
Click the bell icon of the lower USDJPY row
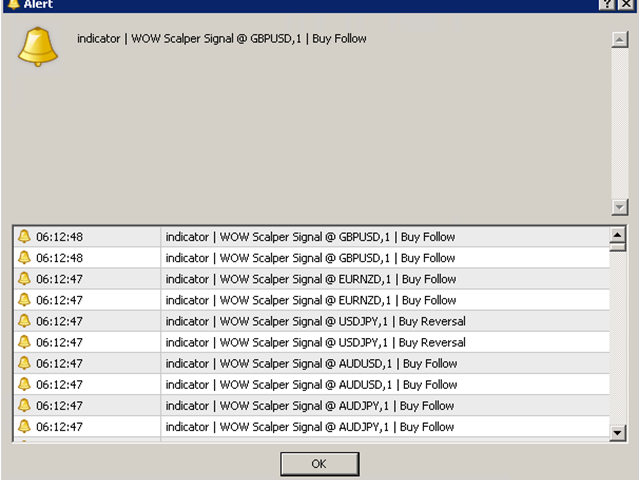pyautogui.click(x=24, y=342)
